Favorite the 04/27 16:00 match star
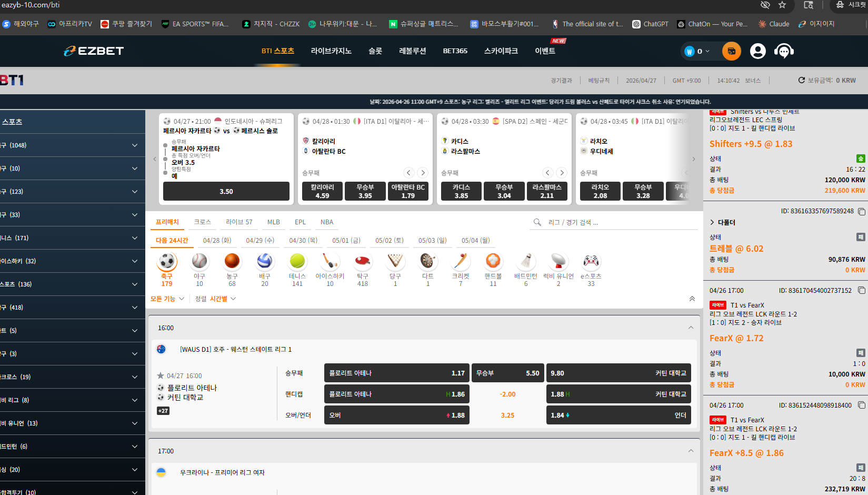 pos(161,375)
